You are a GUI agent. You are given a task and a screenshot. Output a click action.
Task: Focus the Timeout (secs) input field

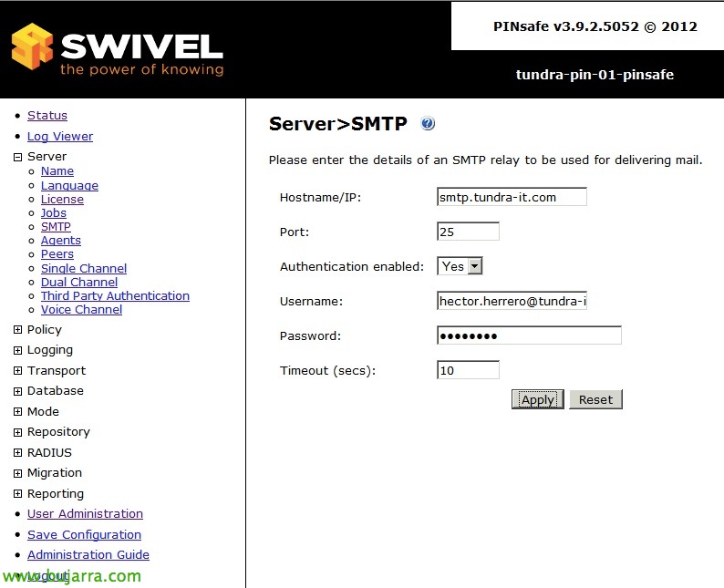tap(468, 370)
